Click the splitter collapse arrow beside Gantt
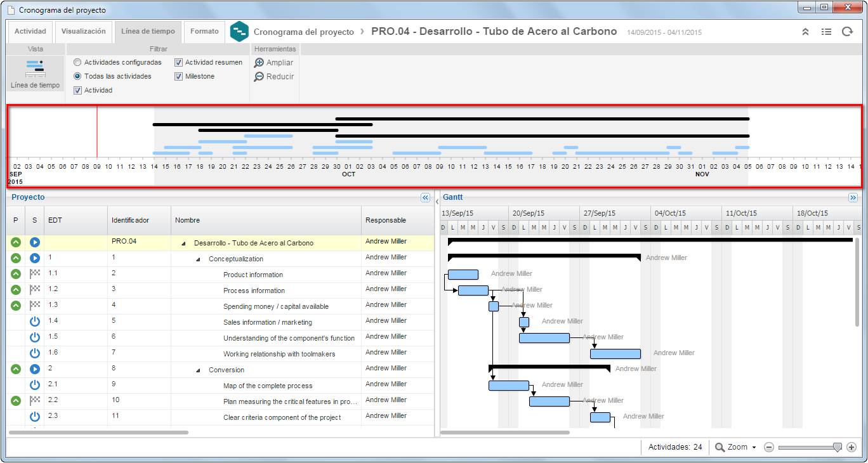Image resolution: width=868 pixels, height=463 pixels. 437,202
